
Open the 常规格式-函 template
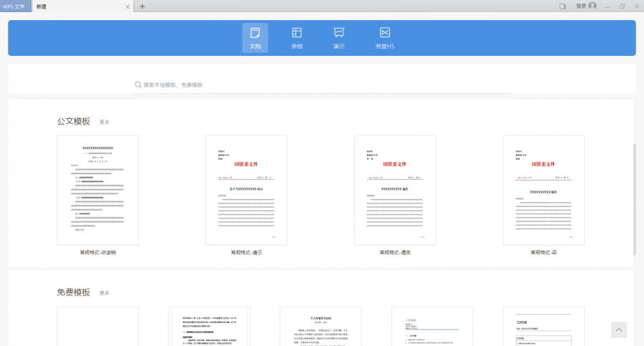(x=544, y=191)
